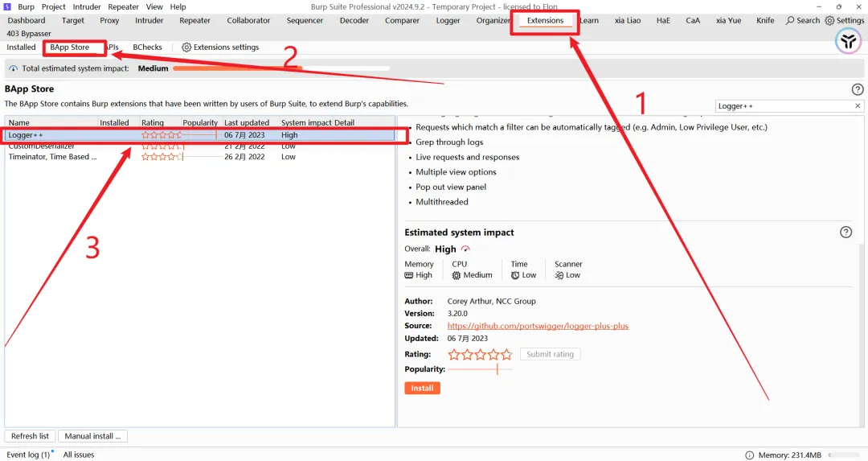
Task: Open the Search magnifier in tab bar
Action: point(790,20)
